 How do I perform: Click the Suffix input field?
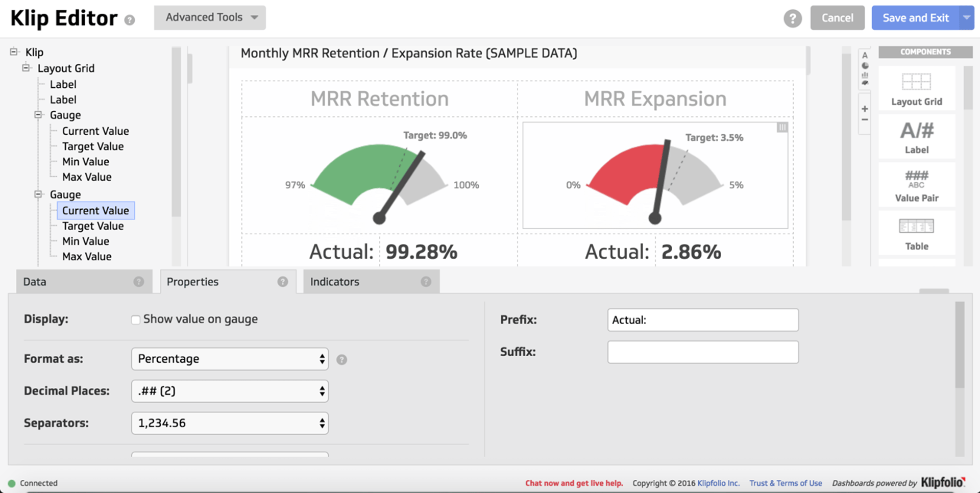click(703, 352)
